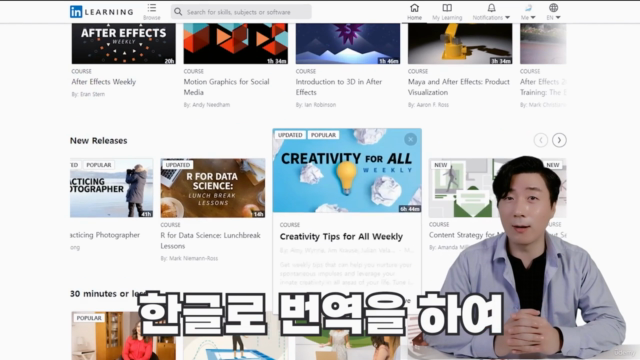Screen dimensions: 640x360
Task: Click Motion Graphics for Social Media title
Action: coord(227,87)
